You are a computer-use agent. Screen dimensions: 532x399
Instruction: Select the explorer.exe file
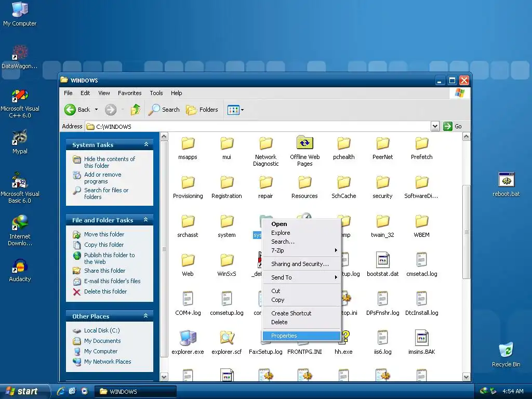click(188, 342)
